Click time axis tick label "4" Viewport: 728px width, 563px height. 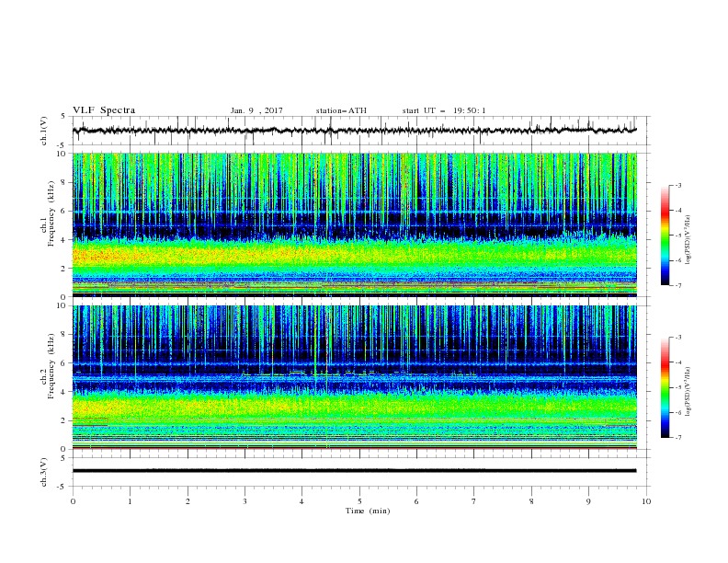(301, 501)
